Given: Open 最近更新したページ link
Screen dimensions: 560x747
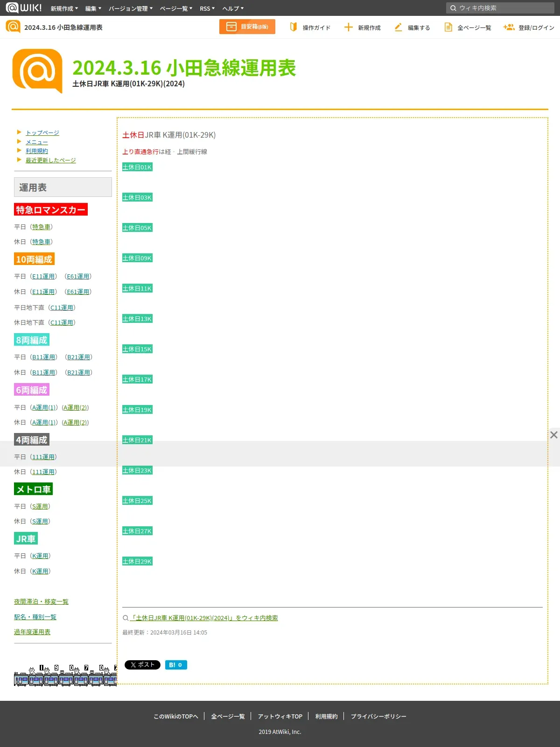Looking at the screenshot, I should click(51, 160).
